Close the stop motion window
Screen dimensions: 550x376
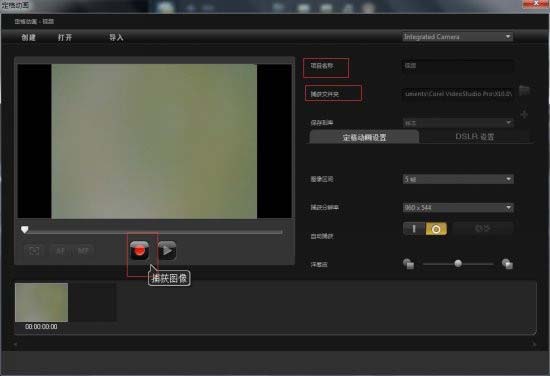pos(536,4)
